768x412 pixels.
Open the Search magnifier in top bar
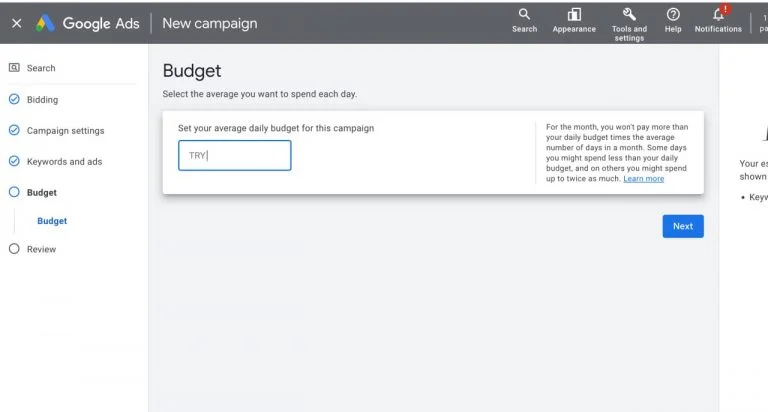click(x=524, y=14)
